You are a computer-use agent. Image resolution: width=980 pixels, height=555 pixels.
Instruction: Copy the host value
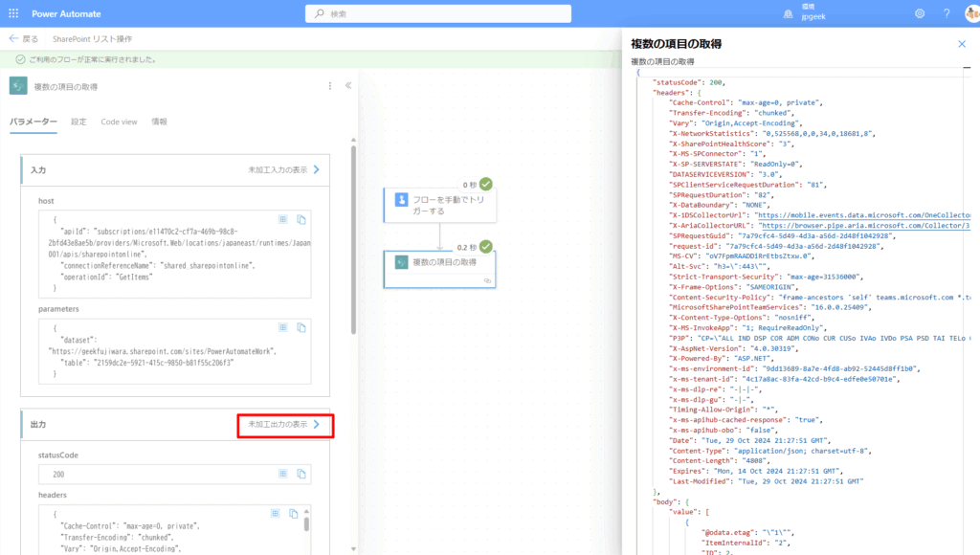click(x=301, y=219)
